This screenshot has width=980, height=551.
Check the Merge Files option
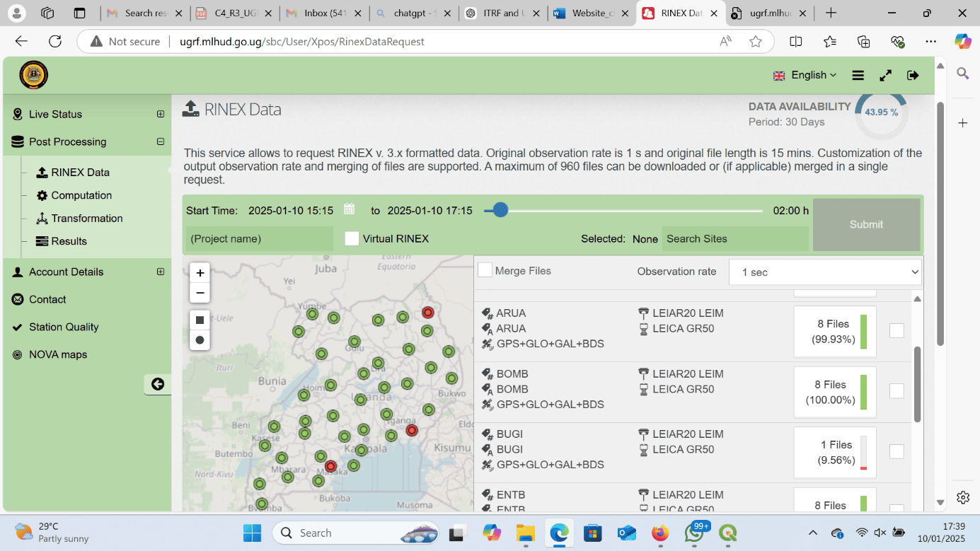click(x=485, y=270)
